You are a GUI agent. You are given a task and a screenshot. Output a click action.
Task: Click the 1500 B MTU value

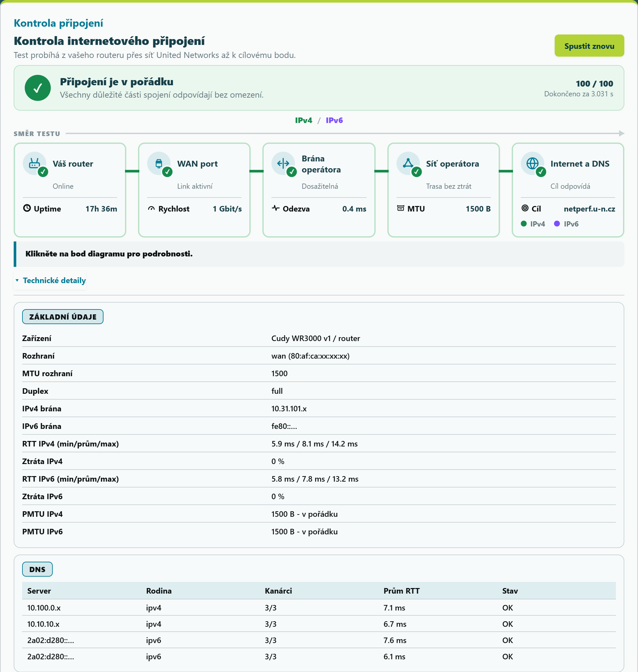coord(478,209)
